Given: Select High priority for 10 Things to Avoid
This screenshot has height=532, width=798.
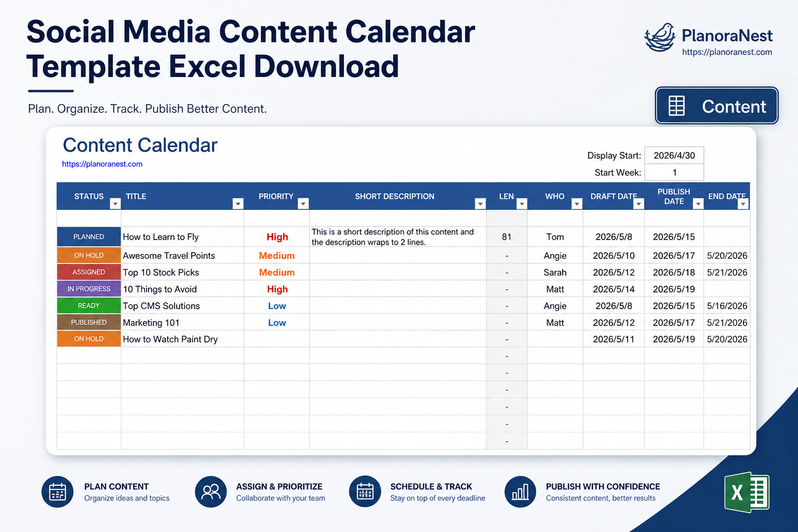Looking at the screenshot, I should pos(277,289).
